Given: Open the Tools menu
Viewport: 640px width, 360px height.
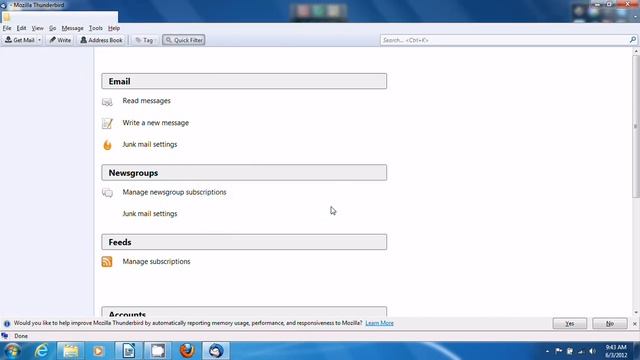Looking at the screenshot, I should [96, 28].
